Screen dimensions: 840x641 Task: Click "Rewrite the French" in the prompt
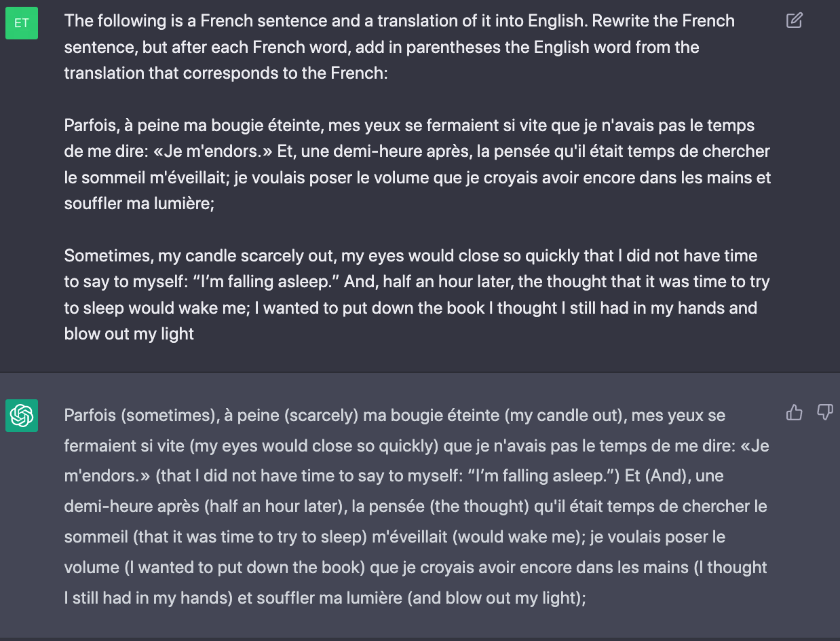[x=663, y=21]
